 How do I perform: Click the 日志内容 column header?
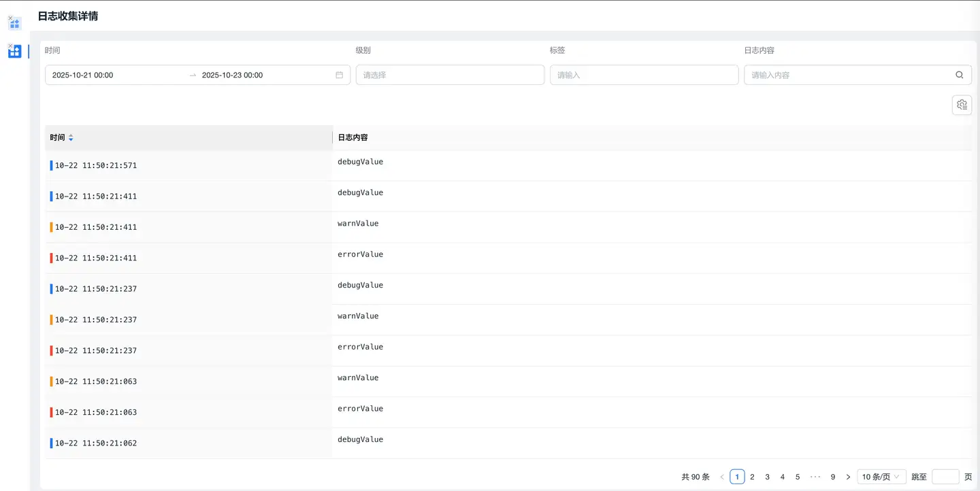point(353,137)
